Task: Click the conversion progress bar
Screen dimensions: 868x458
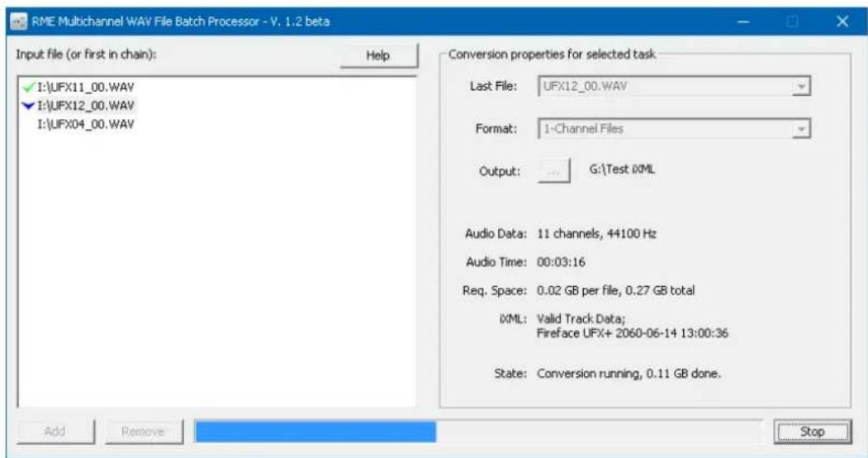Action: pos(478,432)
